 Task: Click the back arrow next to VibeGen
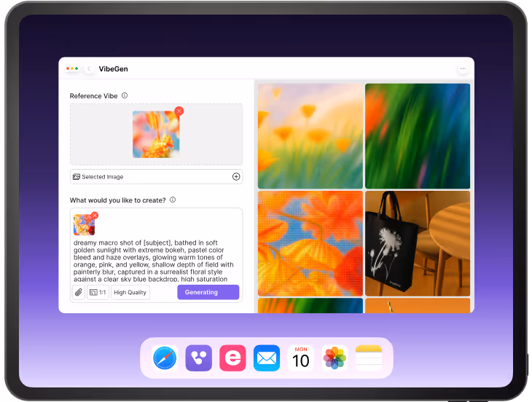[89, 68]
